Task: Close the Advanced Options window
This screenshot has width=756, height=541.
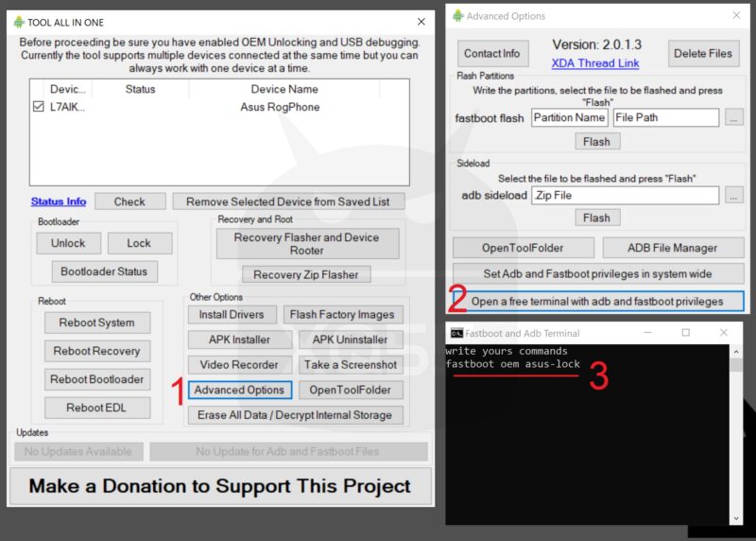Action: coord(734,16)
